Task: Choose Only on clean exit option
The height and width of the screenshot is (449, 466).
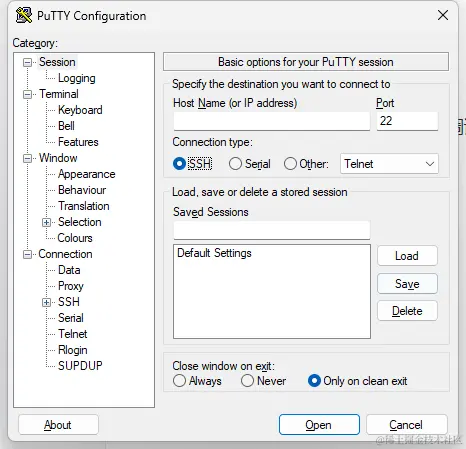Action: (314, 381)
